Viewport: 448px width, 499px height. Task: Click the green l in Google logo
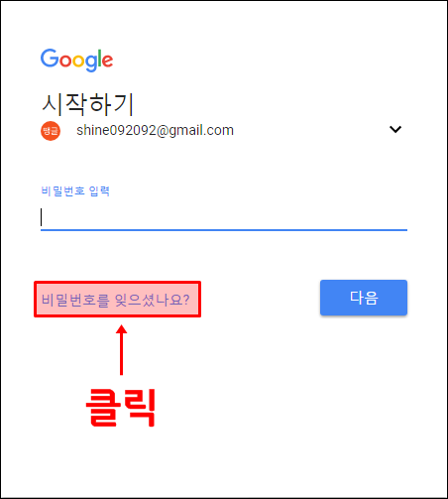pos(99,58)
